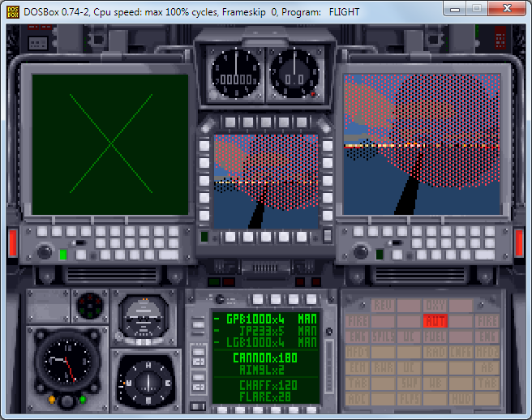The width and height of the screenshot is (532, 420).
Task: Click the lit red AUT warning light
Action: [x=435, y=321]
